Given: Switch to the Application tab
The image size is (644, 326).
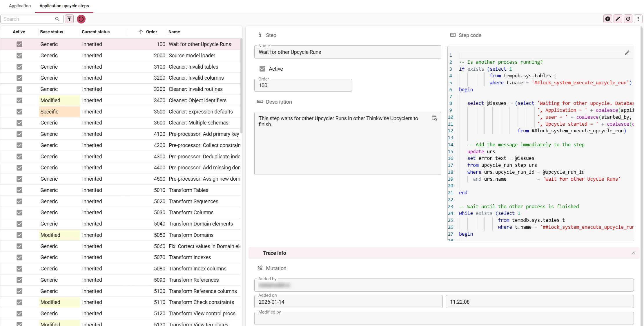Looking at the screenshot, I should (20, 6).
